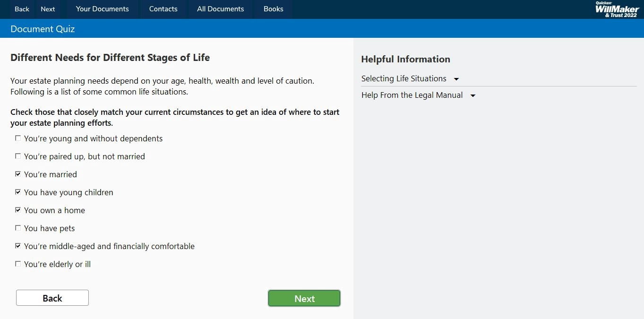
Task: Tick the "You're elderly or ill" checkbox
Action: [18, 264]
